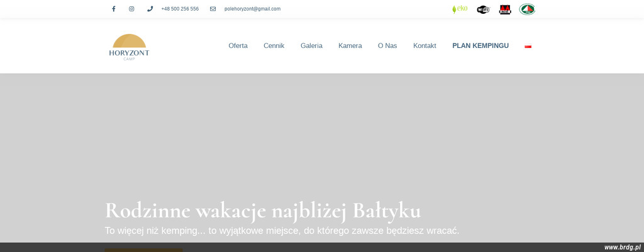This screenshot has width=644, height=252.
Task: Open the Polish flag language switcher
Action: pyautogui.click(x=528, y=46)
